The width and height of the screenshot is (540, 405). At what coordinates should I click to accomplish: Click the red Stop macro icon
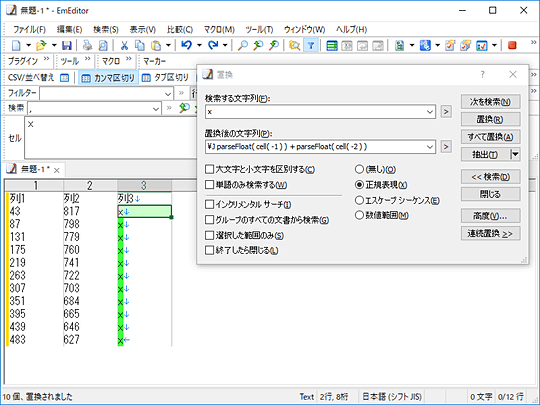512,45
